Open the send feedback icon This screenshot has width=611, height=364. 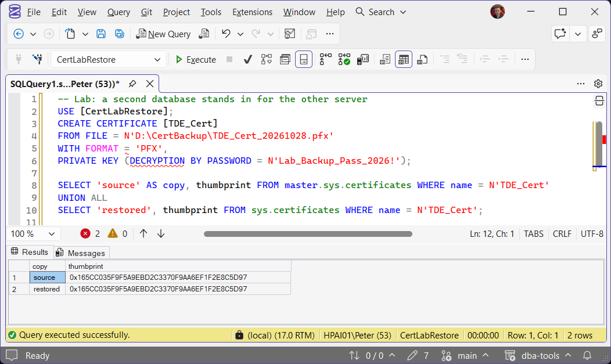tap(560, 34)
